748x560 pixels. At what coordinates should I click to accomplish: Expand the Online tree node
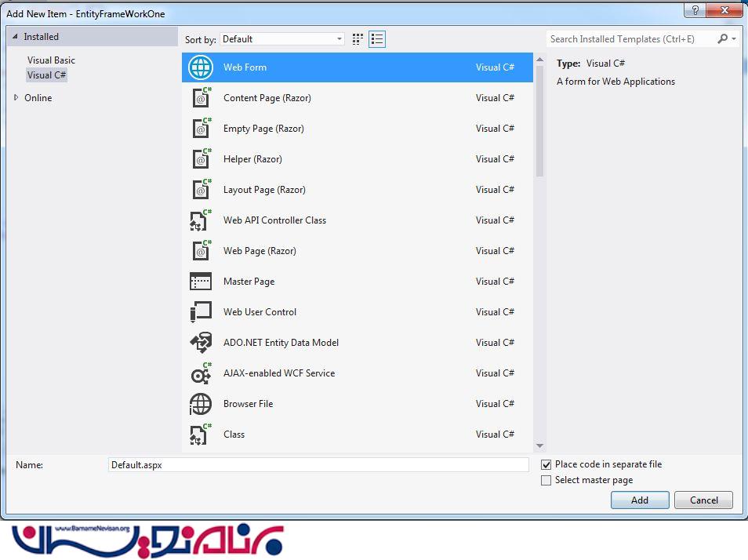coord(16,97)
